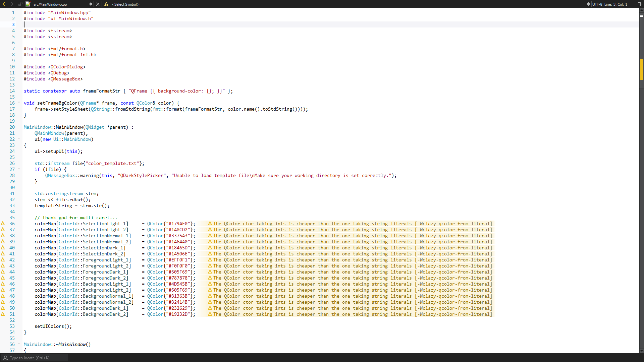
Task: Click the Line 3, Col 1 indicator
Action: click(616, 4)
